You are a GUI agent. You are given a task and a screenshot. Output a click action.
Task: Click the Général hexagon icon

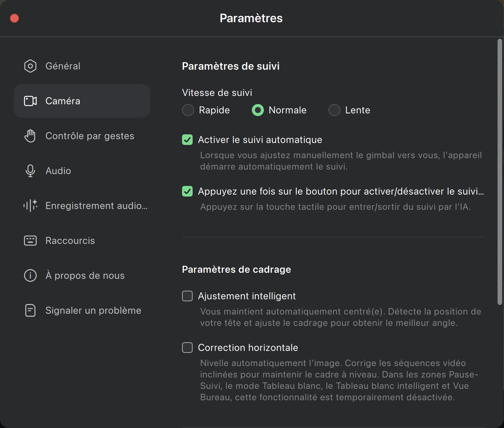tap(30, 66)
